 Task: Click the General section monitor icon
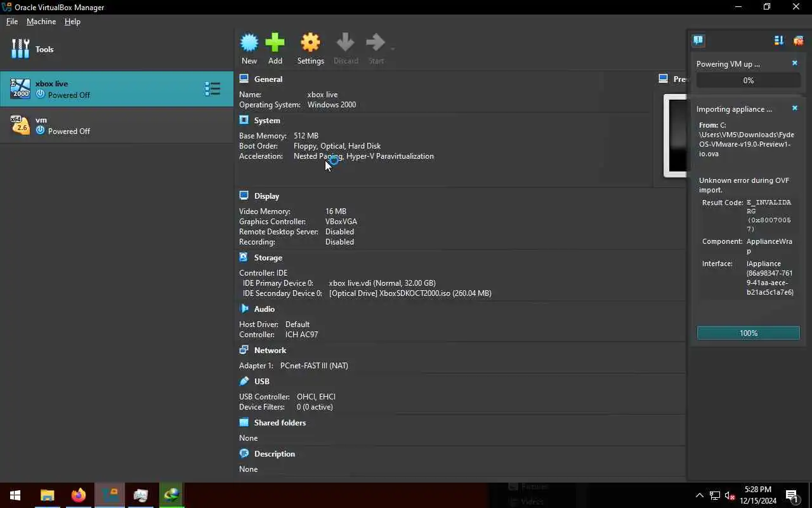tap(244, 79)
